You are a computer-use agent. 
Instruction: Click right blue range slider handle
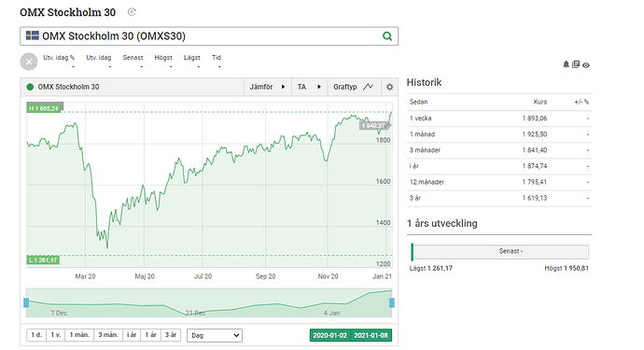392,302
